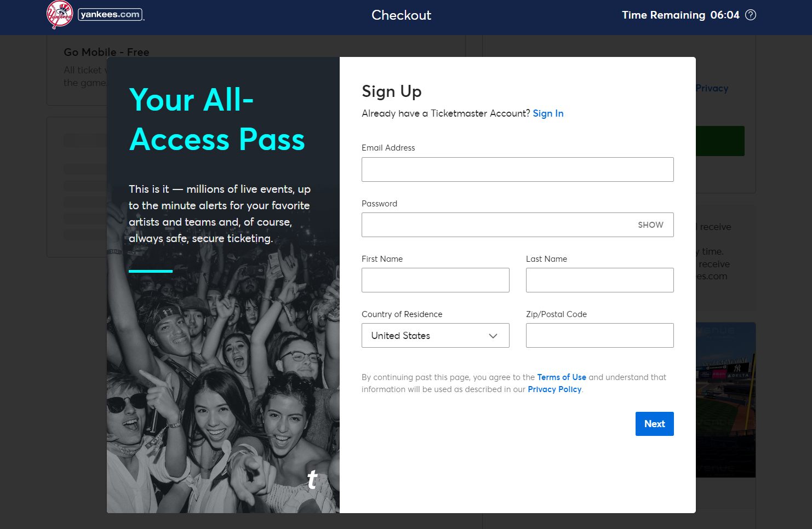Screen dimensions: 812x529
Task: Click the green button behind the modal
Action: [720, 141]
